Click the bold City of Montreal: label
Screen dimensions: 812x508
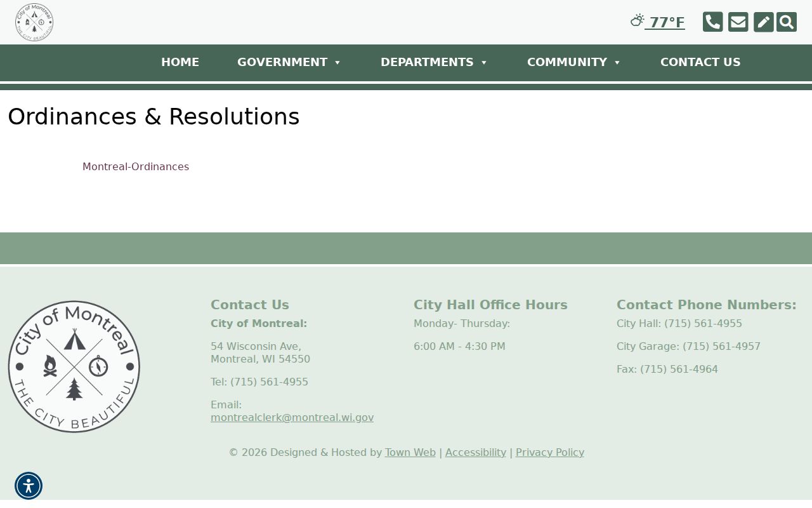coord(259,324)
